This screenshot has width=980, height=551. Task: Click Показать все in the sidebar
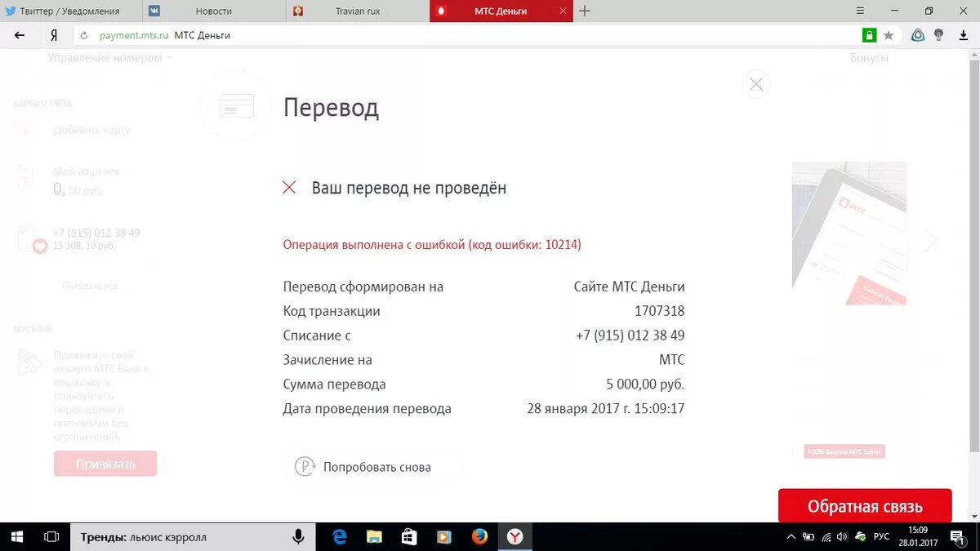tap(90, 286)
